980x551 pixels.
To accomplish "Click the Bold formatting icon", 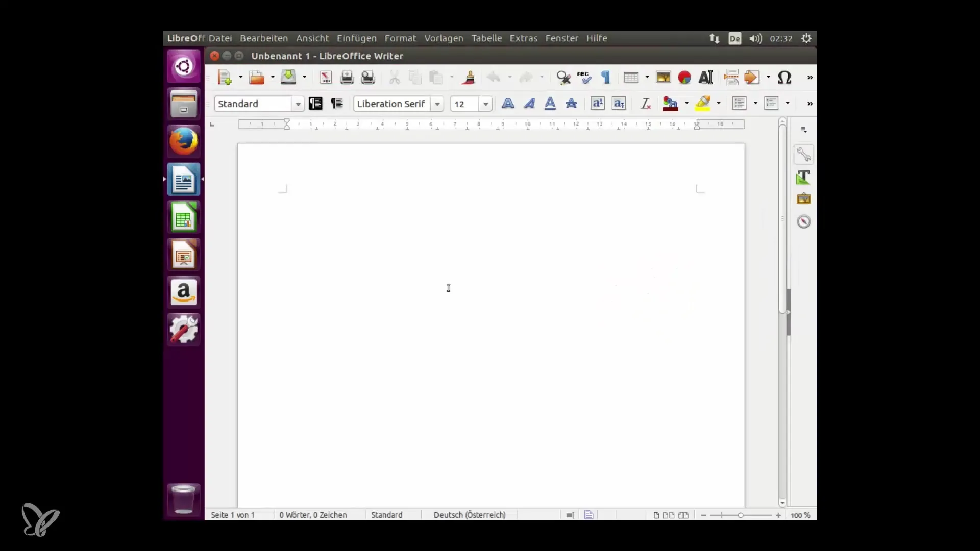I will pyautogui.click(x=508, y=104).
